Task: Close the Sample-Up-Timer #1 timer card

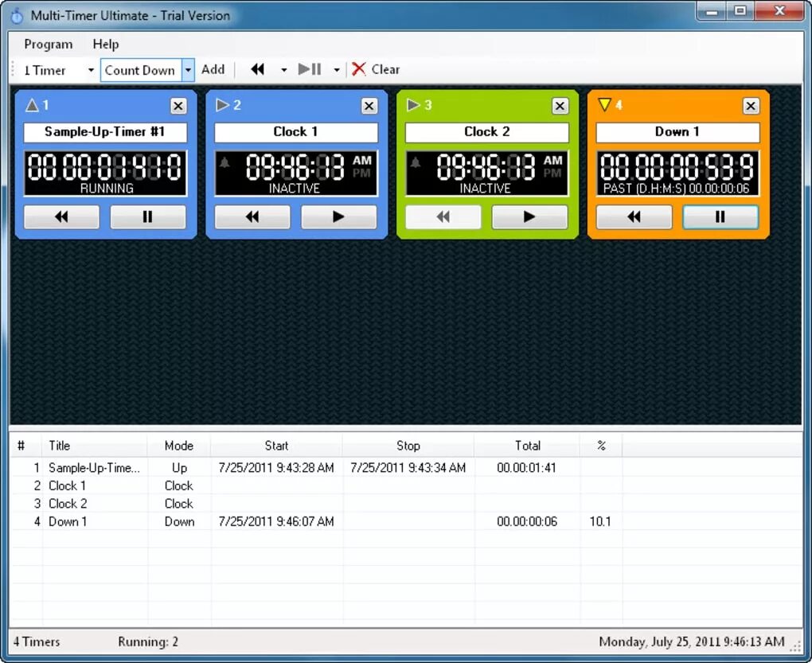Action: [x=178, y=106]
